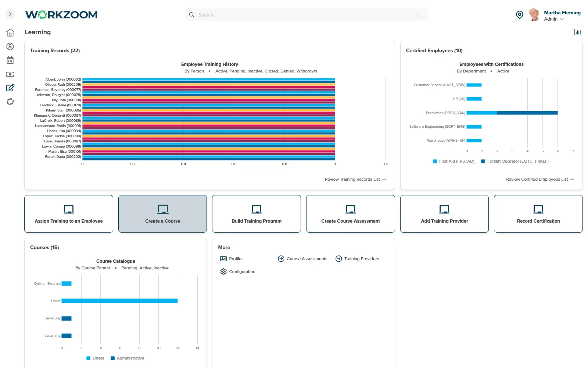Open the circular sync sidebar icon

click(x=10, y=102)
